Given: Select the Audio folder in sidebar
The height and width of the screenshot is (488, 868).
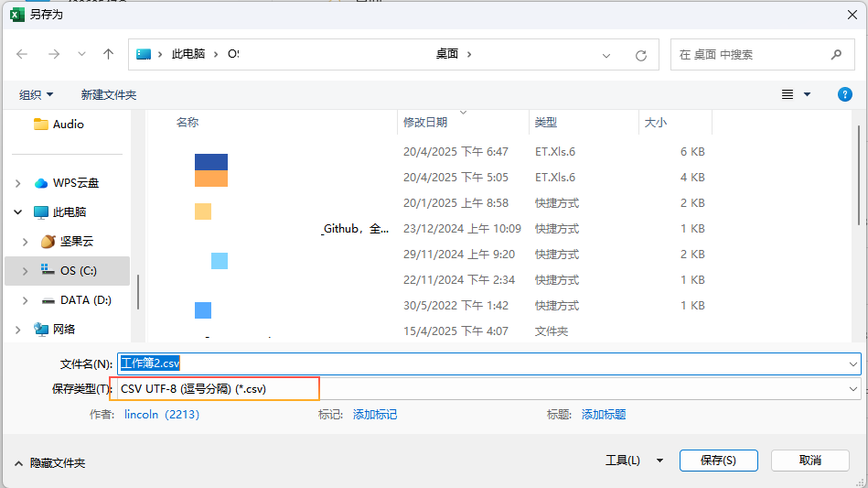Looking at the screenshot, I should [x=68, y=125].
